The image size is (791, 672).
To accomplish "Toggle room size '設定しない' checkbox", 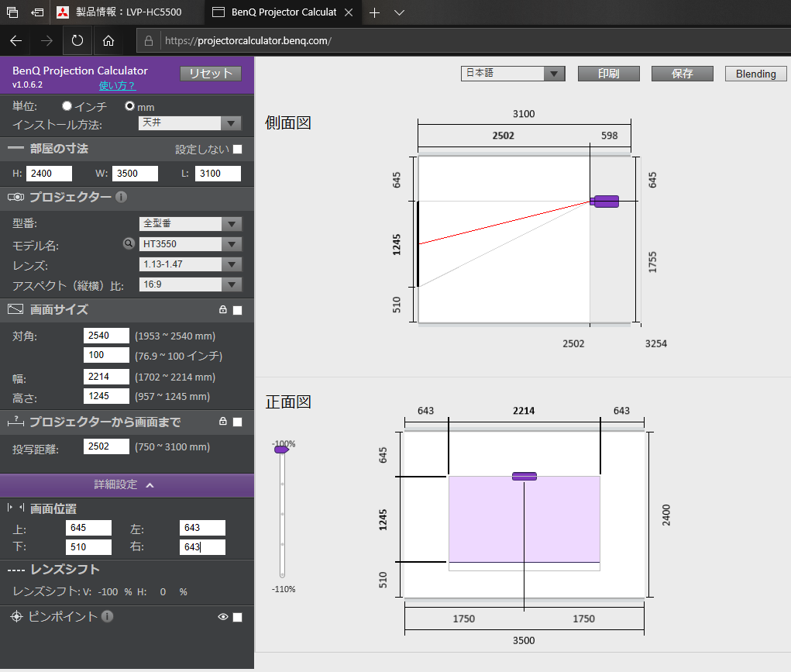I will (x=238, y=149).
